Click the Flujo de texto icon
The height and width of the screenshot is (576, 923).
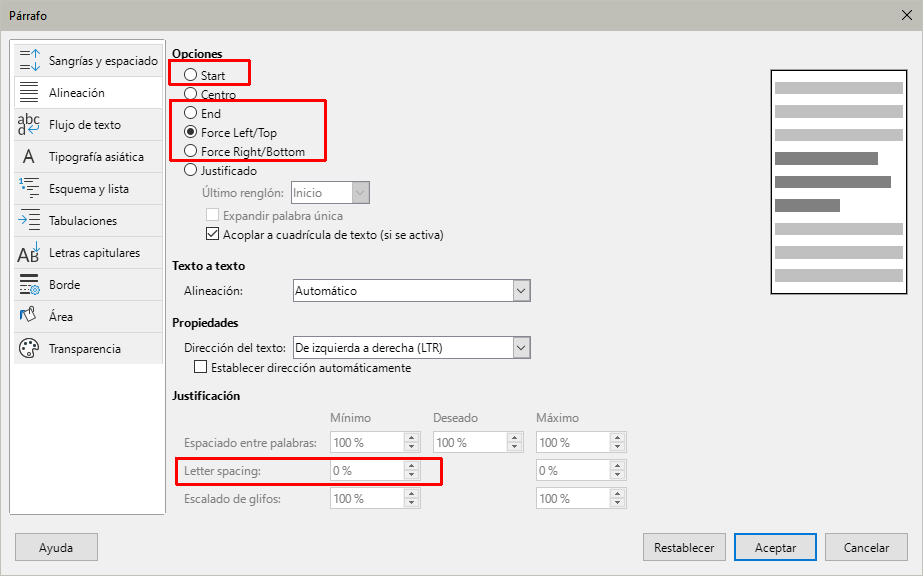(x=29, y=125)
